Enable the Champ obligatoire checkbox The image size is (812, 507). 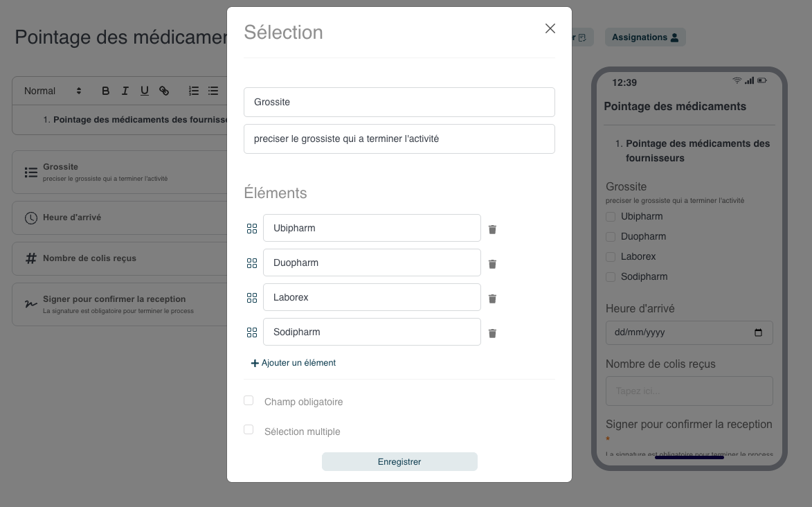(x=249, y=400)
